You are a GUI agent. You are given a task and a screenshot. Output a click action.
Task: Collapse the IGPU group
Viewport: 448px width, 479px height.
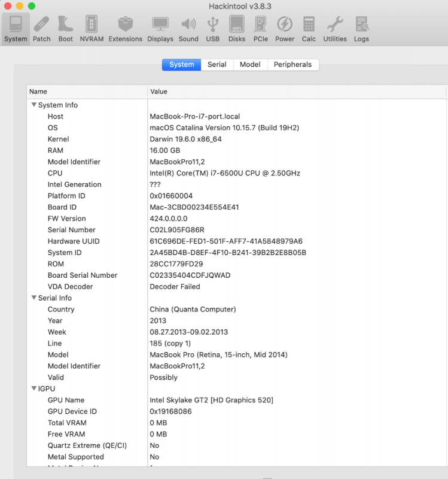(x=34, y=389)
